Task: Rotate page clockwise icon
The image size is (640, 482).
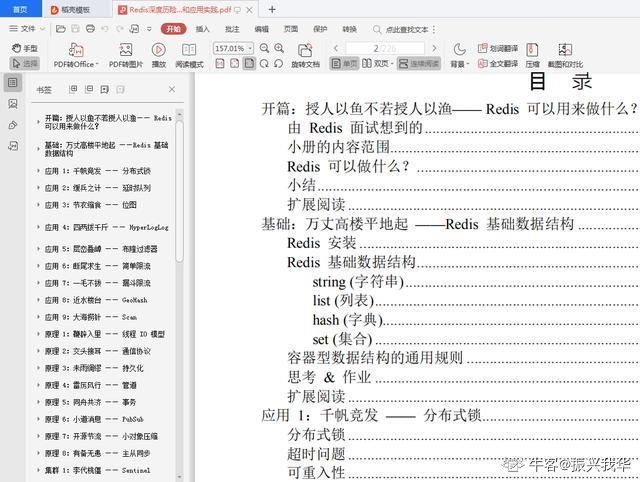Action: (x=264, y=63)
